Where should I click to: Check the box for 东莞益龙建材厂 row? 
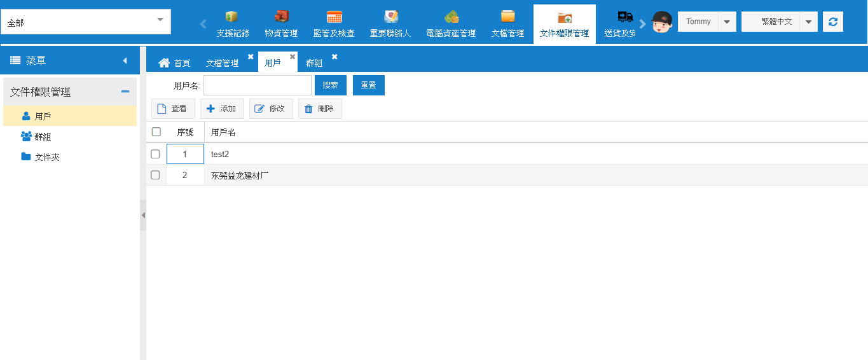pos(155,175)
